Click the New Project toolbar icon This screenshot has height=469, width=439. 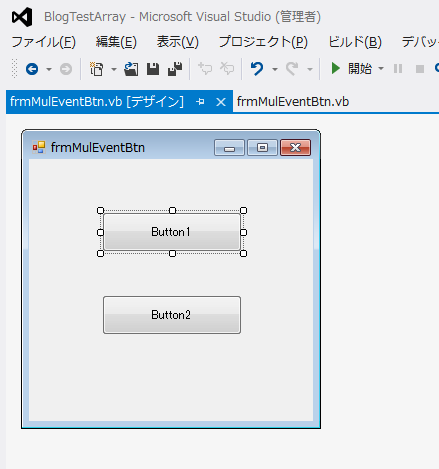click(96, 69)
